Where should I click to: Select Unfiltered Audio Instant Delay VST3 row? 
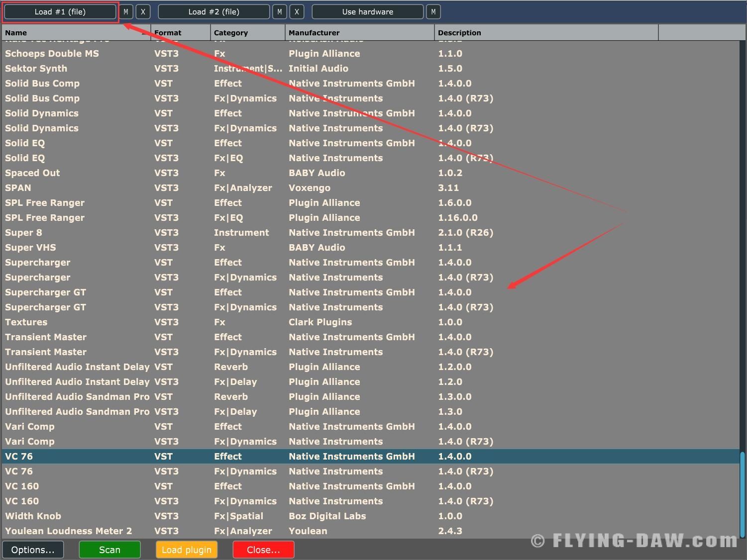370,382
